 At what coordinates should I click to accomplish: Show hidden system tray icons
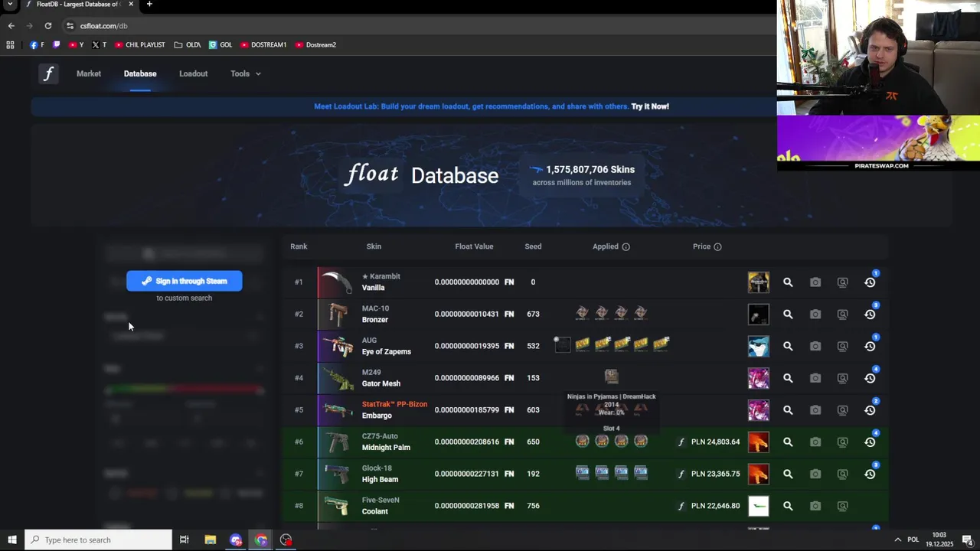coord(897,540)
